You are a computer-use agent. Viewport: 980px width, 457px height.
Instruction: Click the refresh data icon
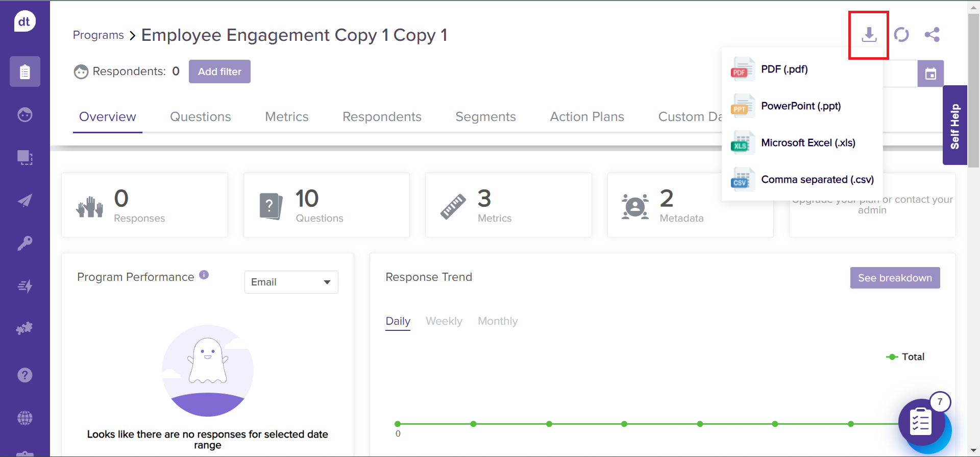[901, 35]
